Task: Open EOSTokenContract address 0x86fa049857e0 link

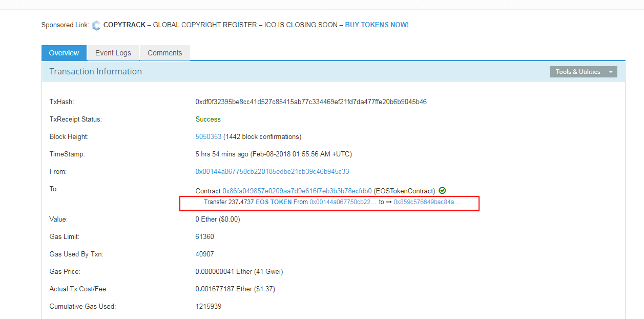Action: [x=297, y=191]
